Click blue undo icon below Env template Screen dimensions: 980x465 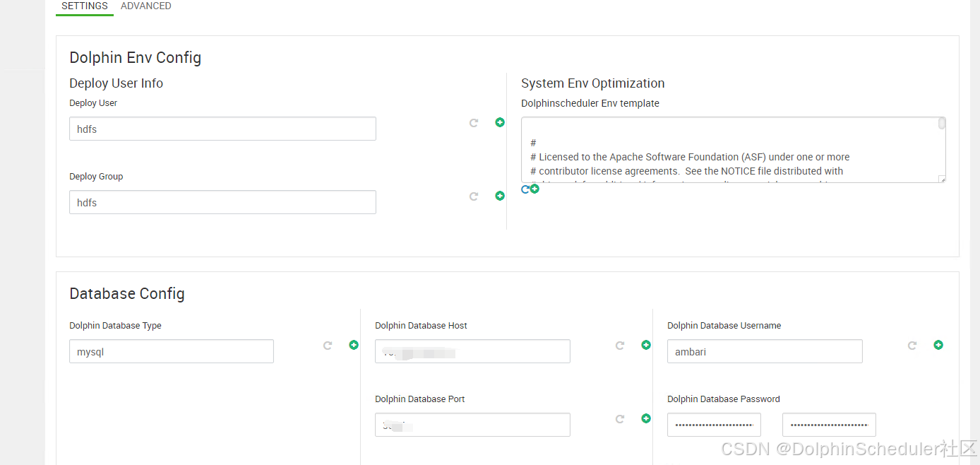tap(525, 189)
